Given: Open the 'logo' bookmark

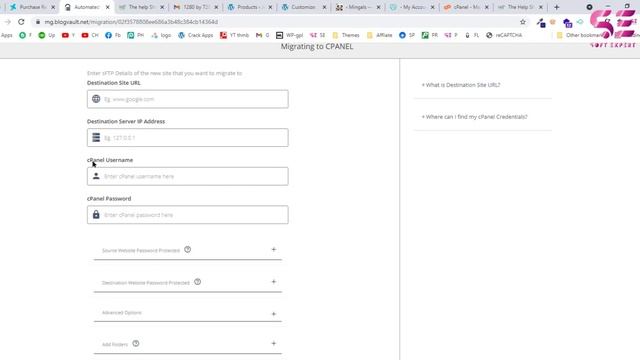Looking at the screenshot, I should click(x=161, y=36).
